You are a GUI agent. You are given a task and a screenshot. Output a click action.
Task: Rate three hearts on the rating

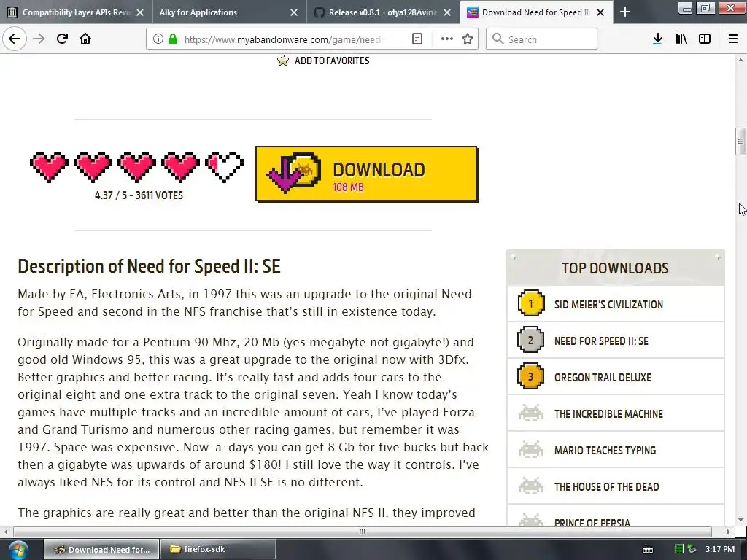pos(136,167)
